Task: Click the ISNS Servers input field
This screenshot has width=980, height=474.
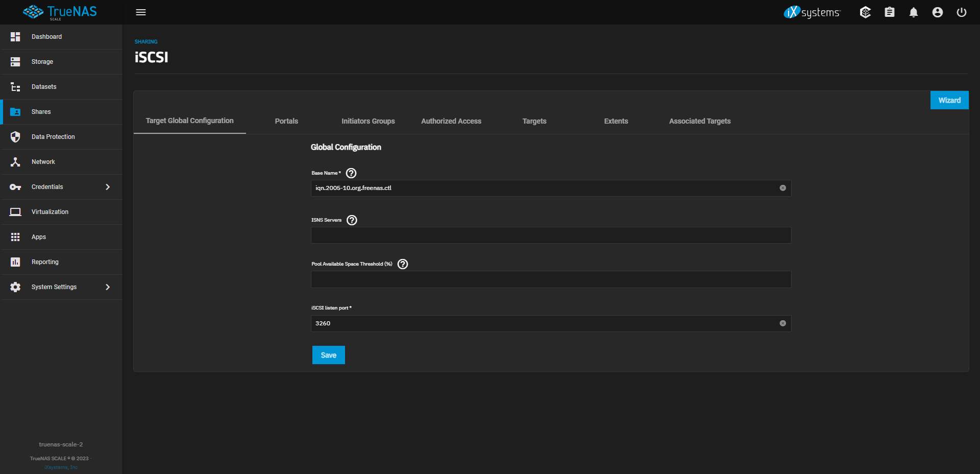Action: [x=550, y=235]
